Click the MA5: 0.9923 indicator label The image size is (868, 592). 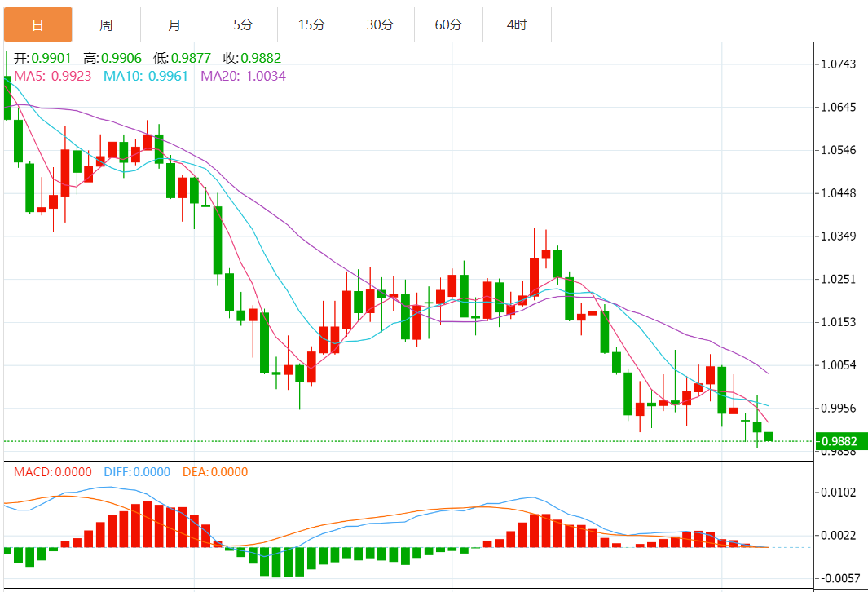coord(53,76)
